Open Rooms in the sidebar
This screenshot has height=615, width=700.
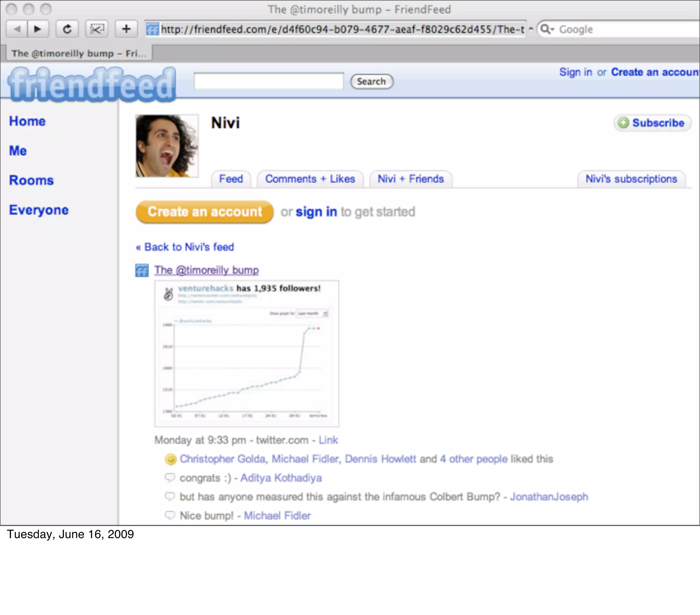click(31, 180)
